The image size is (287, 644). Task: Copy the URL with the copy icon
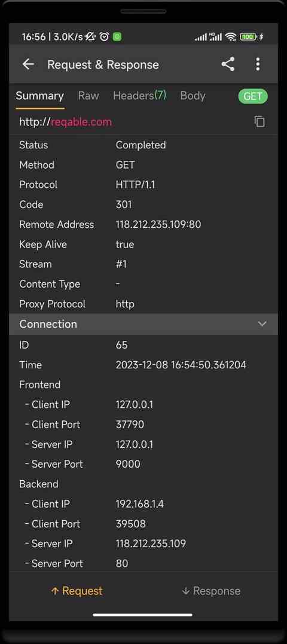pos(259,121)
